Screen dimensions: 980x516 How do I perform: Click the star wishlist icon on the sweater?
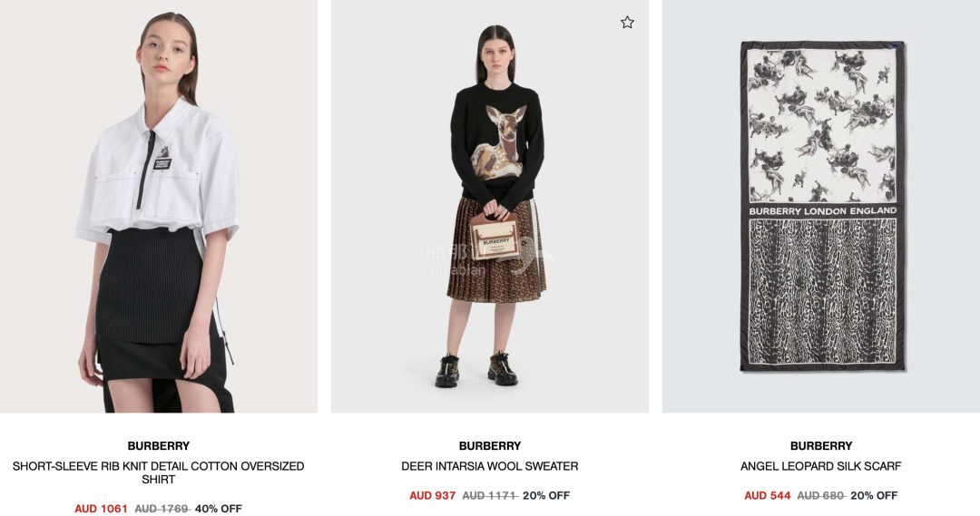[x=627, y=23]
